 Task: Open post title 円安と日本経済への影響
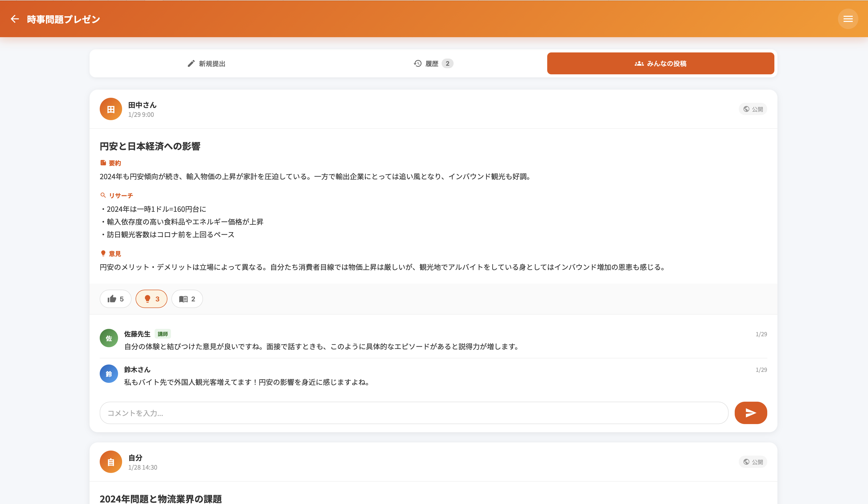coord(150,147)
